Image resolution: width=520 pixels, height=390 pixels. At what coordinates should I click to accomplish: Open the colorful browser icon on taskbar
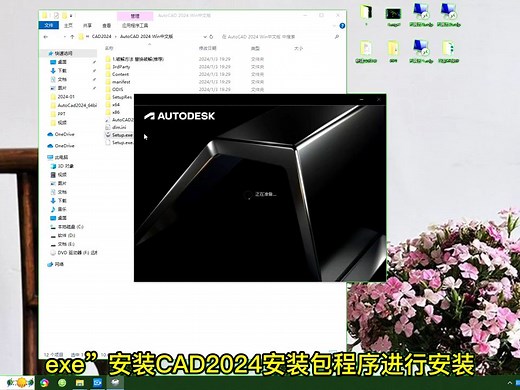pos(44,383)
